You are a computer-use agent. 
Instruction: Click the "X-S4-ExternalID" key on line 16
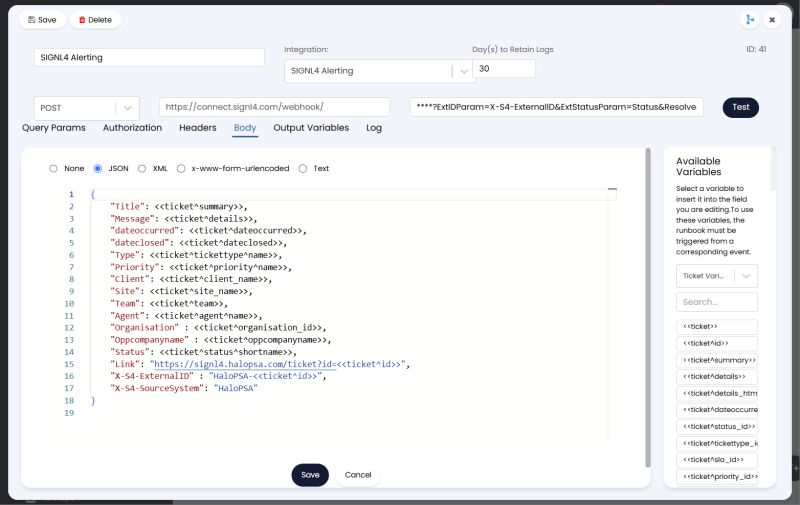point(153,376)
